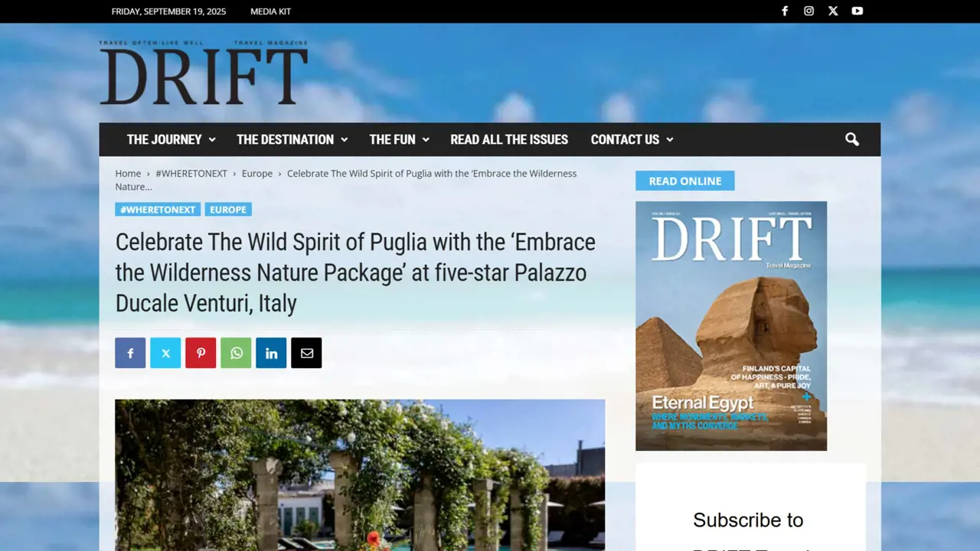Image resolution: width=980 pixels, height=551 pixels.
Task: Go to Home via the breadcrumb
Action: pyautogui.click(x=128, y=174)
